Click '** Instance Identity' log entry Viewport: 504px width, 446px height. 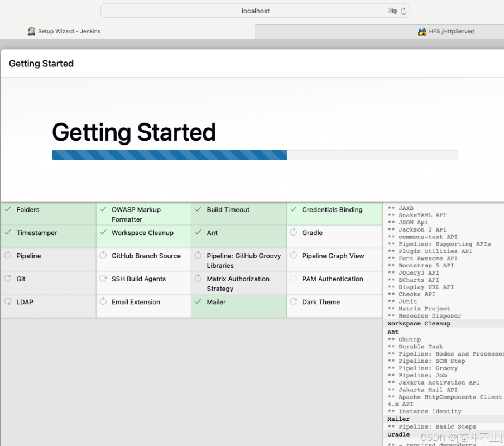[x=425, y=411]
